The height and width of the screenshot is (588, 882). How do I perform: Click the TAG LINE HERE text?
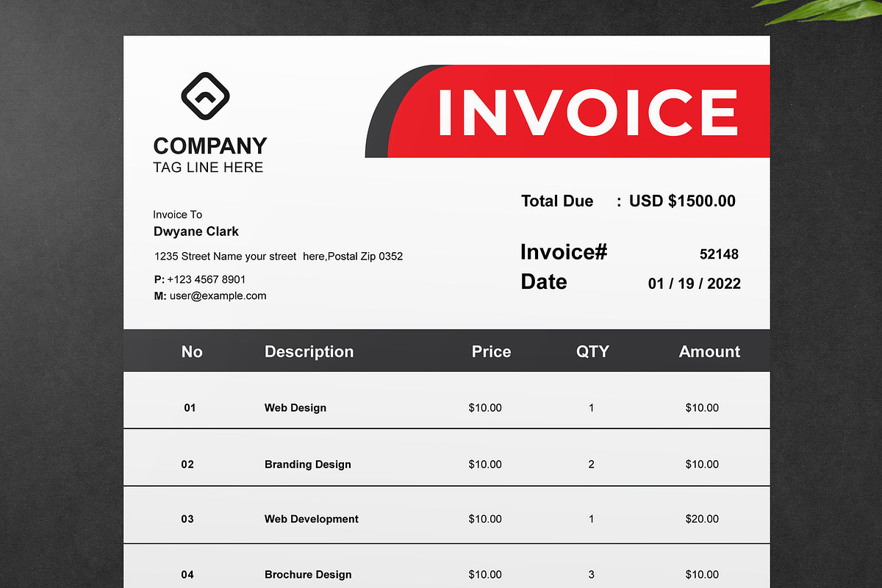coord(208,167)
